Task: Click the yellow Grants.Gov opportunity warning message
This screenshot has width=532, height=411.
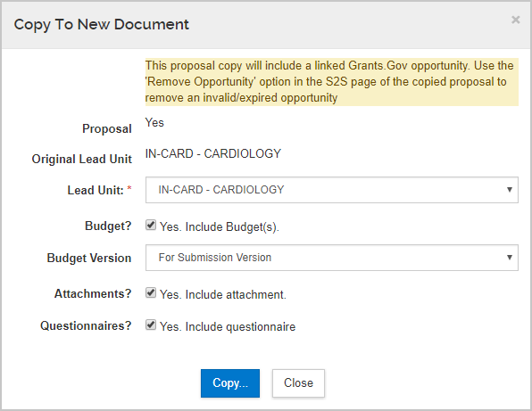Action: pyautogui.click(x=331, y=82)
